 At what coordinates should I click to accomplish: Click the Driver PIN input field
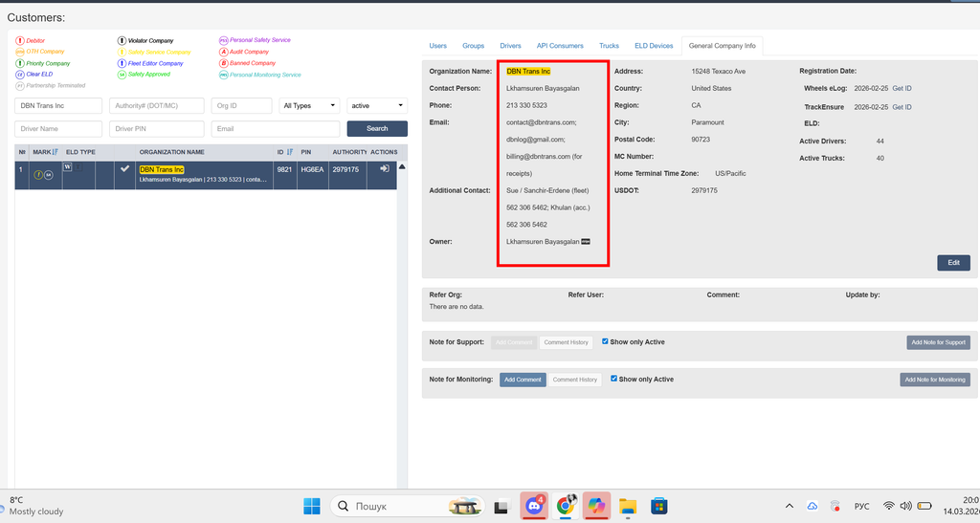point(156,128)
